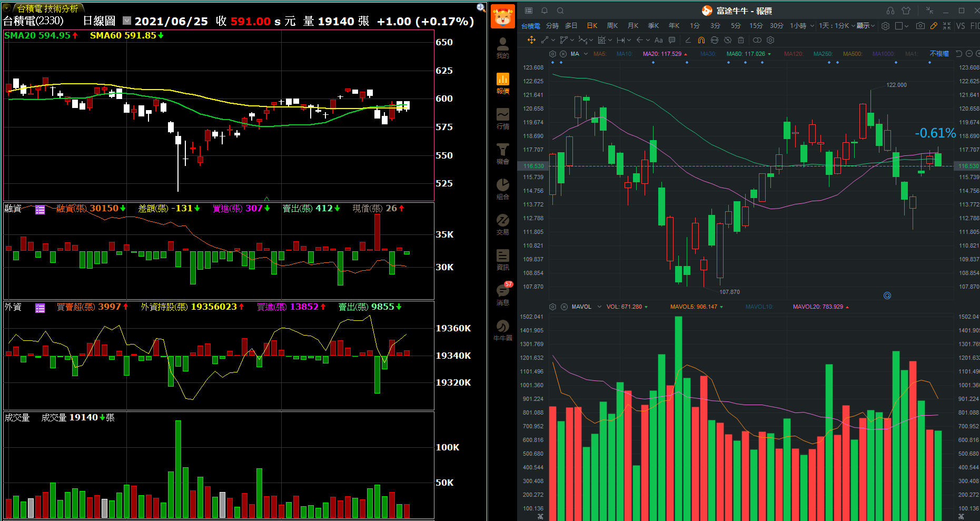Image resolution: width=980 pixels, height=521 pixels.
Task: Remove the MA indicator with the X icon
Action: pos(563,54)
